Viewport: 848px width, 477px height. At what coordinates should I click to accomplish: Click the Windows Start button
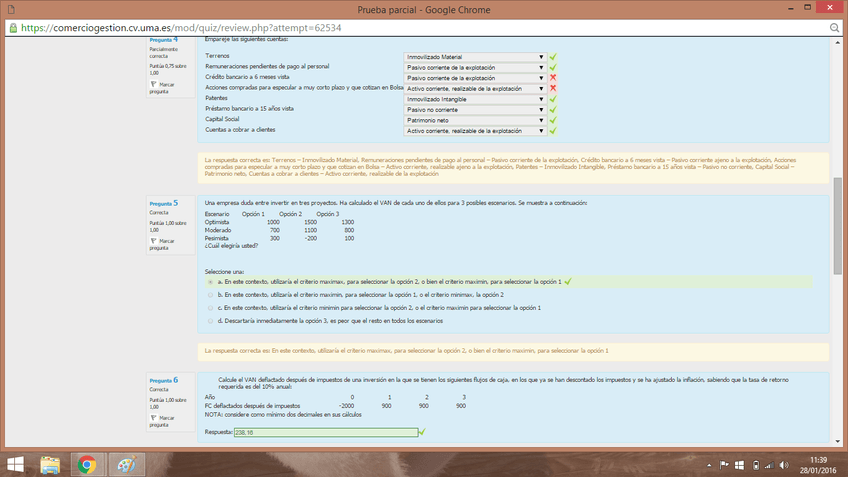(16, 465)
